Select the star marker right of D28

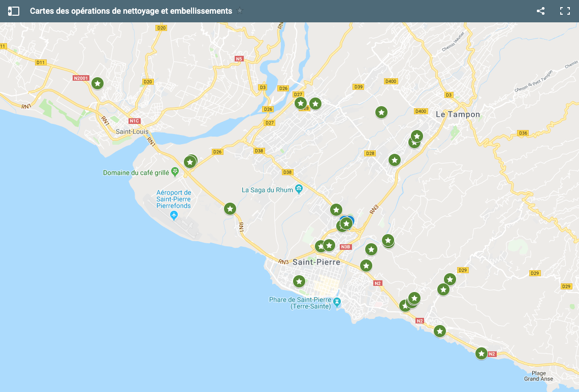point(315,104)
